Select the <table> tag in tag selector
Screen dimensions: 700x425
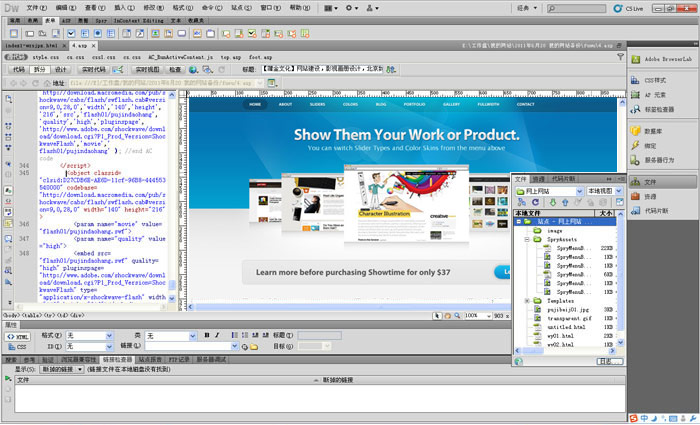(x=33, y=315)
